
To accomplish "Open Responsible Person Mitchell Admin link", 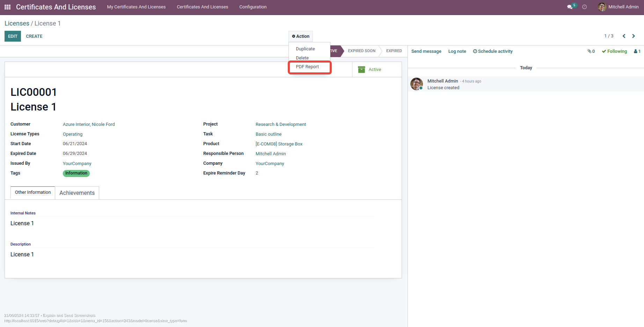I will pyautogui.click(x=271, y=154).
